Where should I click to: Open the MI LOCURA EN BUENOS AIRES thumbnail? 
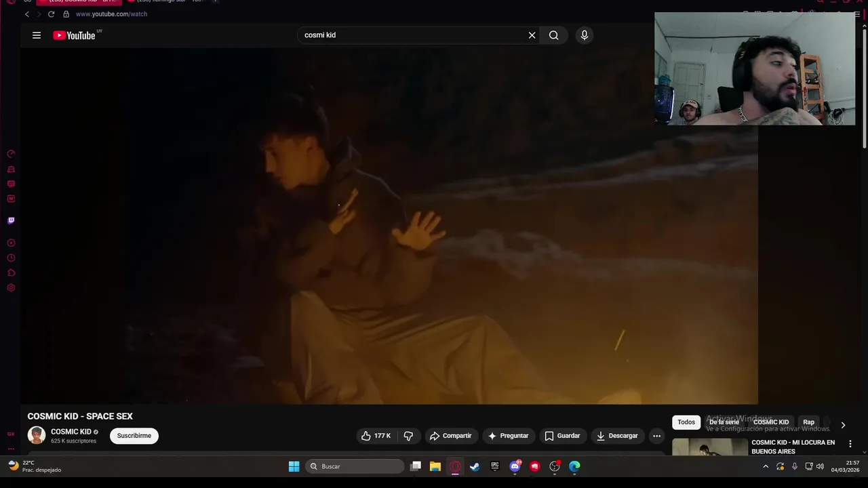[x=709, y=447]
